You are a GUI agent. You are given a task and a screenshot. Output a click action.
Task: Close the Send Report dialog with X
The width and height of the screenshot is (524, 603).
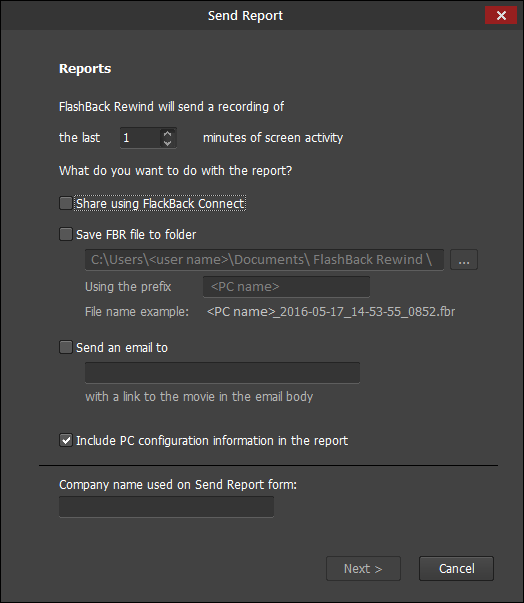click(x=501, y=15)
